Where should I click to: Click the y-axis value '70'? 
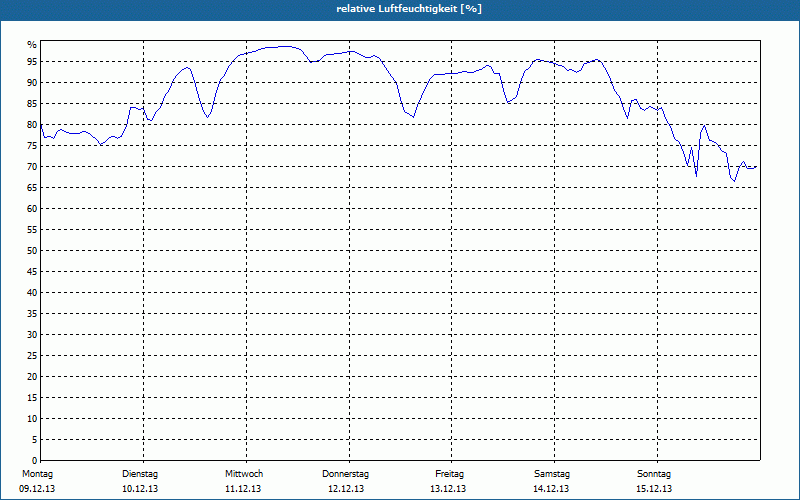[x=32, y=167]
